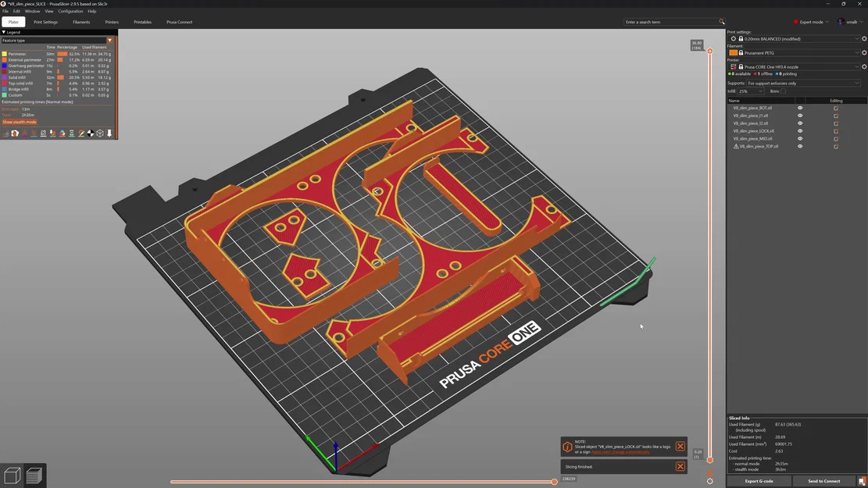868x488 pixels.
Task: Click the lock icon under vertical layer slider
Action: tap(709, 474)
